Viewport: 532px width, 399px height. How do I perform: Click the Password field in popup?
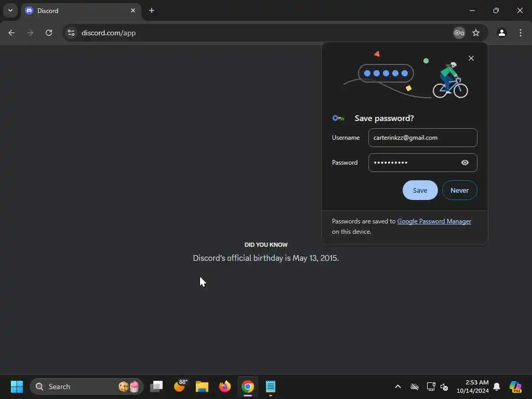(423, 163)
